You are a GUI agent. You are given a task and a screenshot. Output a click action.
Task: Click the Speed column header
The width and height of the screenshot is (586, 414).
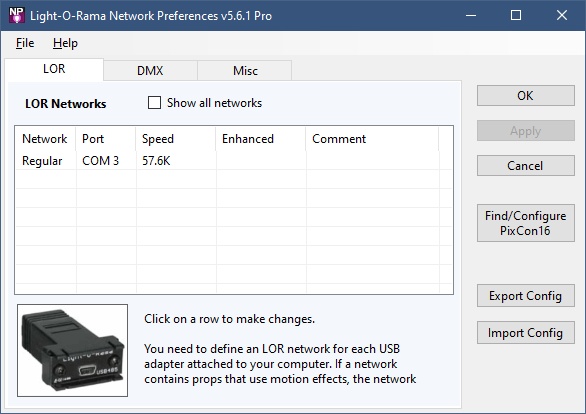pos(176,139)
